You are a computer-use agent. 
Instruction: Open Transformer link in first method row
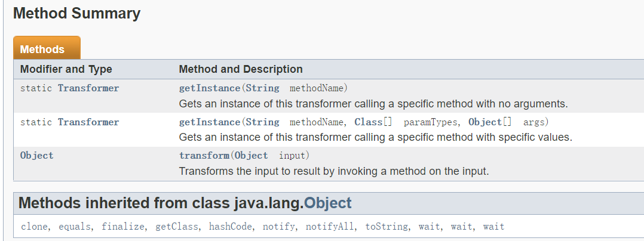(88, 88)
